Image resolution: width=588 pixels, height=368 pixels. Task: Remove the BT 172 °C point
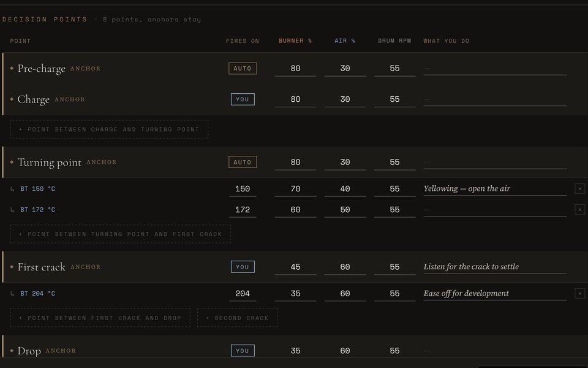tap(580, 210)
